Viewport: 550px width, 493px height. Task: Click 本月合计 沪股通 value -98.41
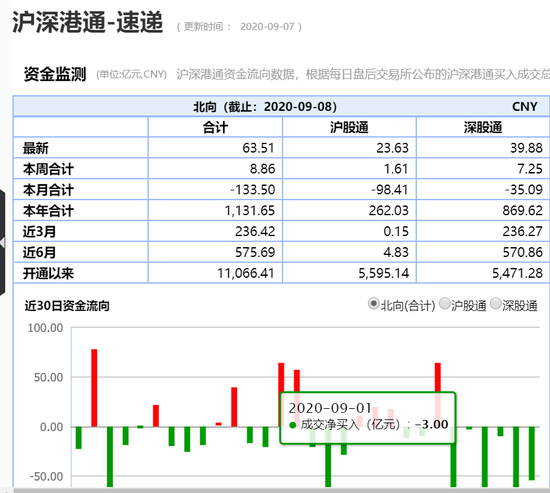pos(390,190)
